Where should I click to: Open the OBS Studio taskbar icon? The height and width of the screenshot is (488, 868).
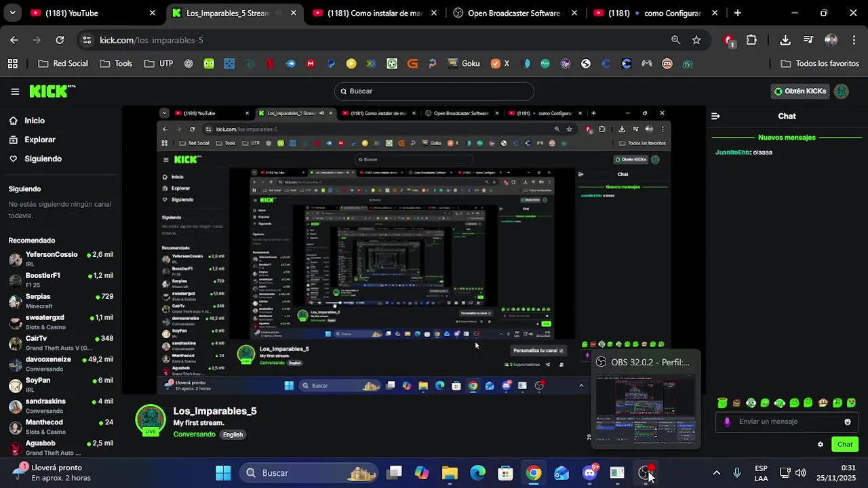pyautogui.click(x=645, y=473)
